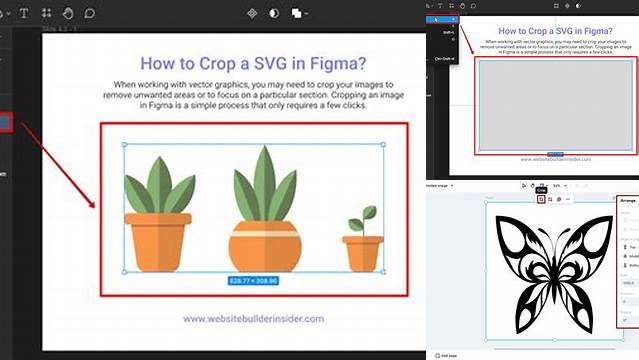This screenshot has height=360, width=639.
Task: Open the 52% zoom dropdown
Action: 560,186
